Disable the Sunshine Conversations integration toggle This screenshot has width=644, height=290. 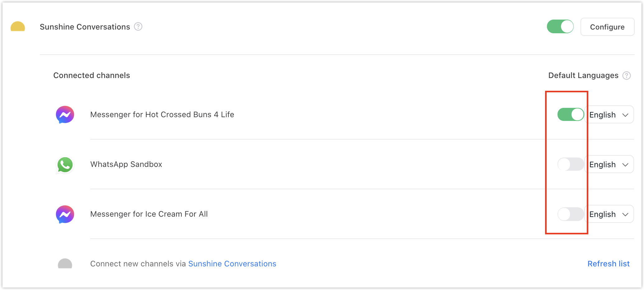click(560, 26)
